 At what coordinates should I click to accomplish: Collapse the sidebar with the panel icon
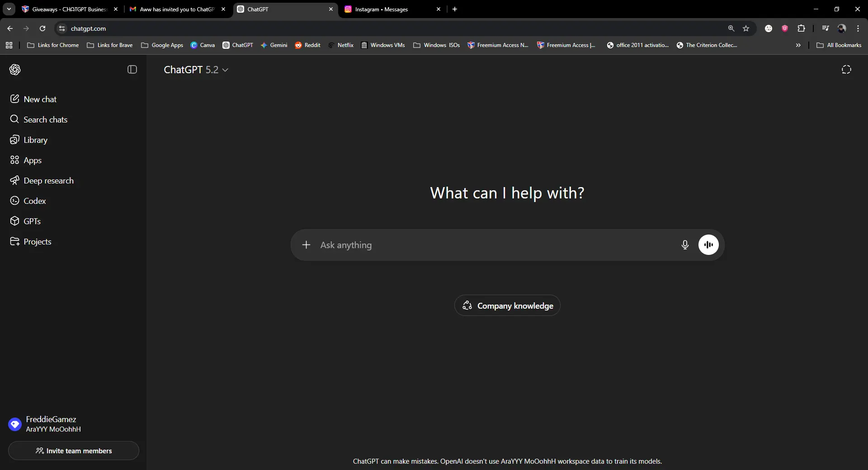[132, 70]
